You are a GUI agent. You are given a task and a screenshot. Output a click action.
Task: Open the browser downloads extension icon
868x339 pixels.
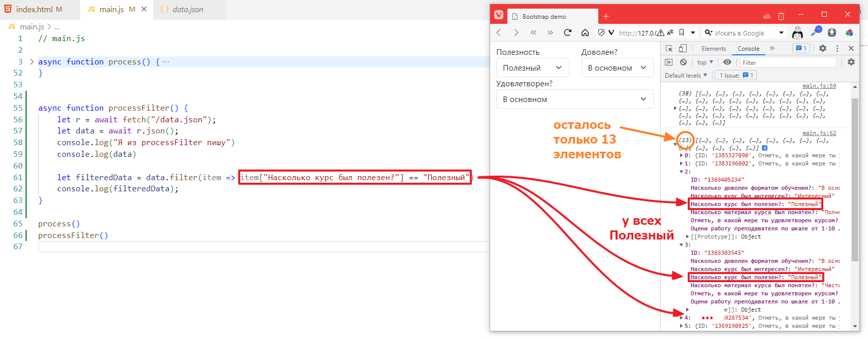pos(832,32)
